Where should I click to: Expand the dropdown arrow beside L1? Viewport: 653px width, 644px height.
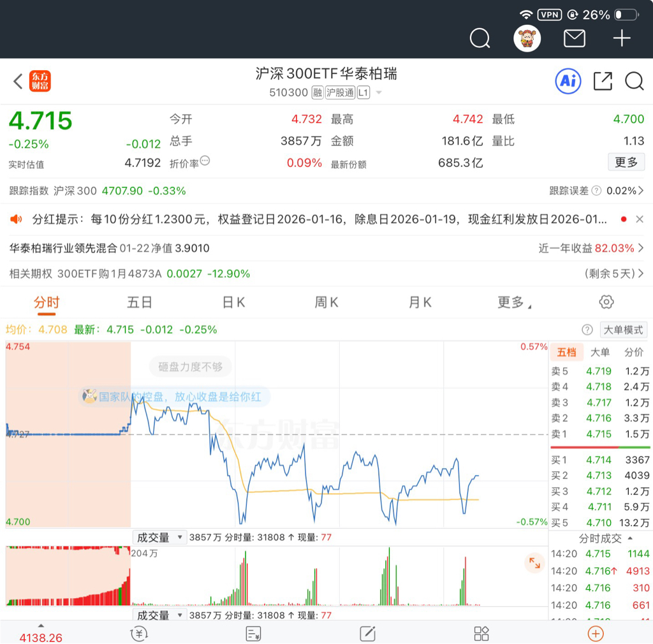coord(379,92)
